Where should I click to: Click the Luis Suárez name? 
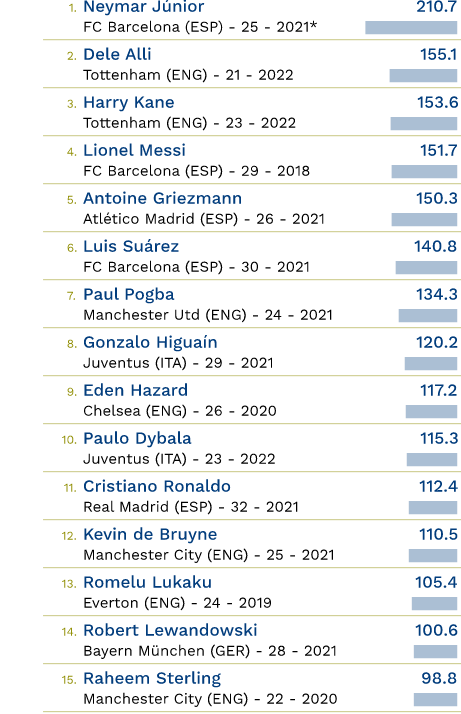tap(131, 246)
